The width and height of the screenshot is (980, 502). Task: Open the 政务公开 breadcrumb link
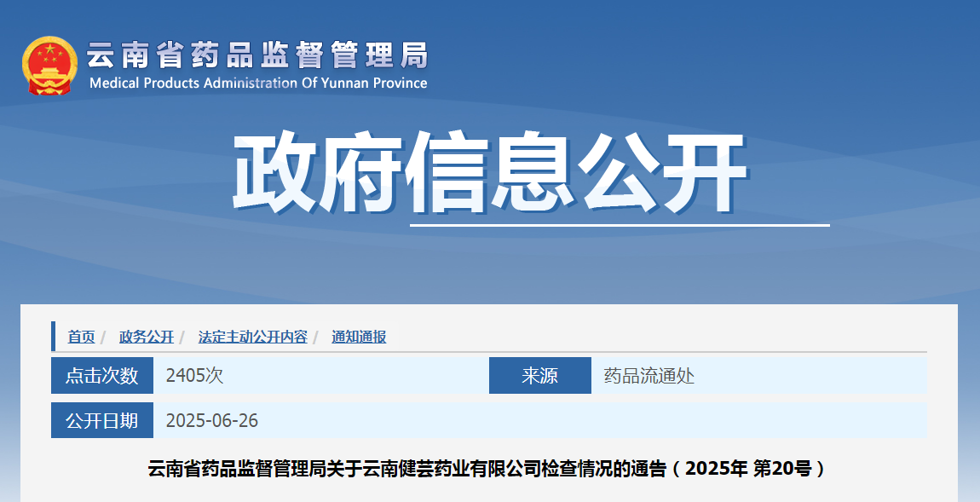pos(147,337)
